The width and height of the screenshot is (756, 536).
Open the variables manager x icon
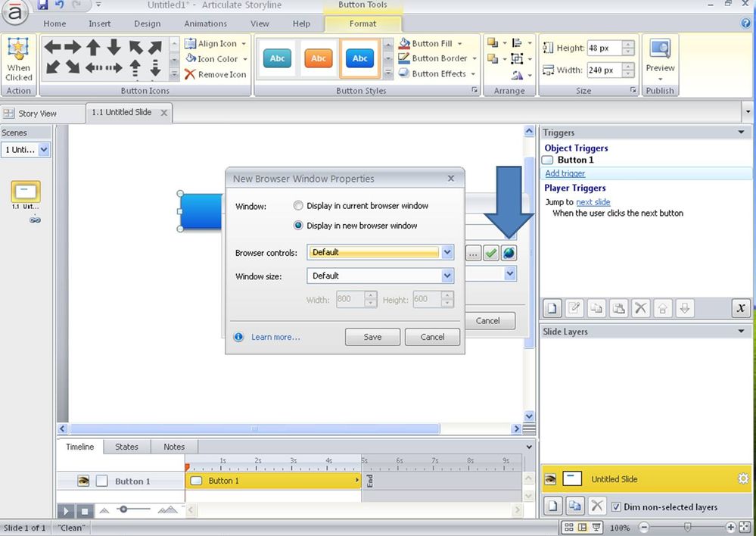click(741, 308)
